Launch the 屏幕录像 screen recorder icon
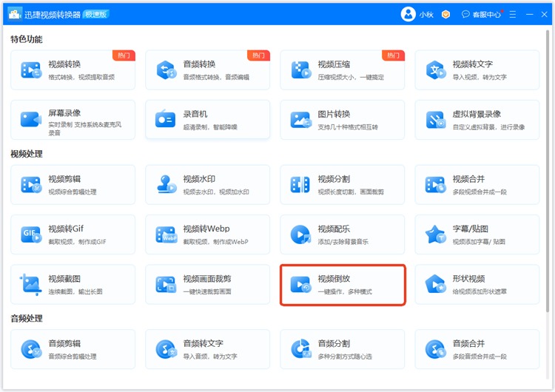 pos(31,120)
